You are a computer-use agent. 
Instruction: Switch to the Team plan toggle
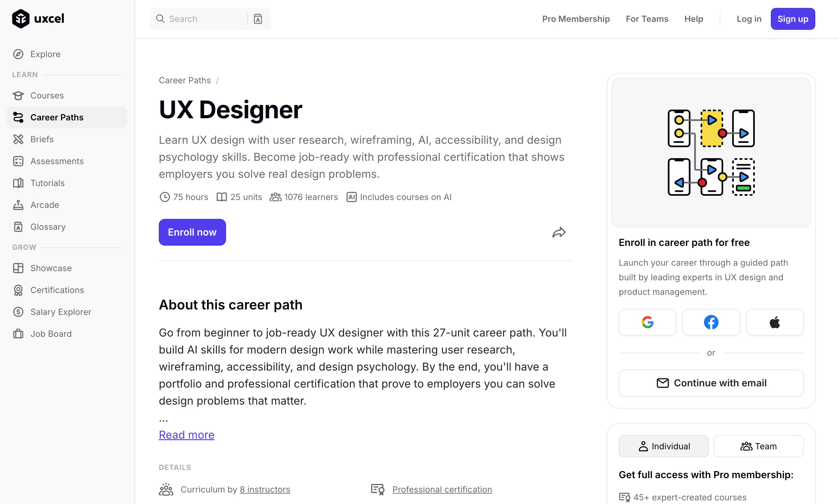coord(758,446)
